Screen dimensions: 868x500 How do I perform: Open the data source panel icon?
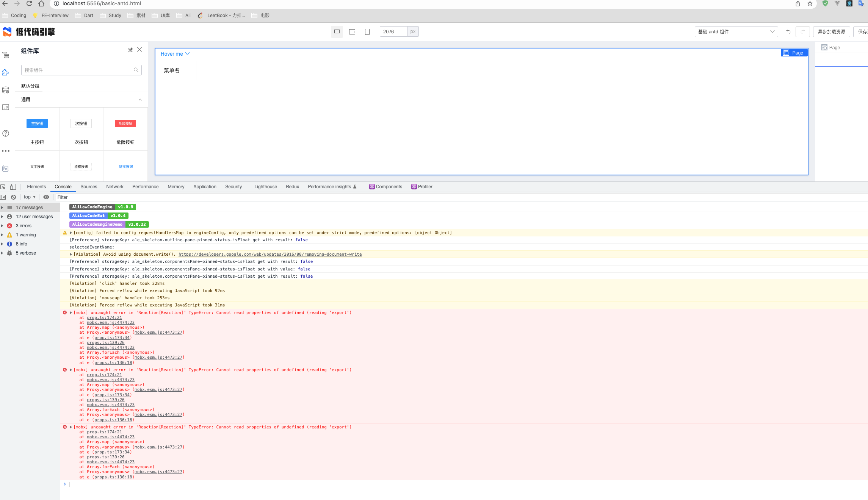[6, 90]
